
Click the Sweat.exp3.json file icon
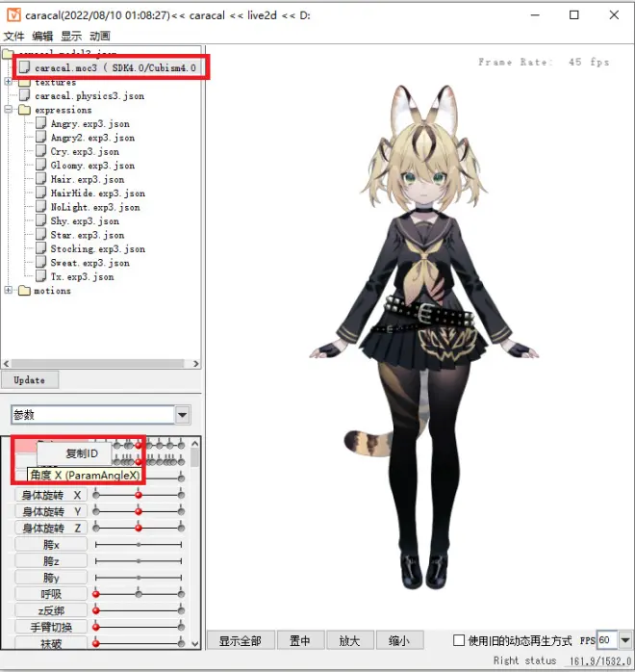40,263
